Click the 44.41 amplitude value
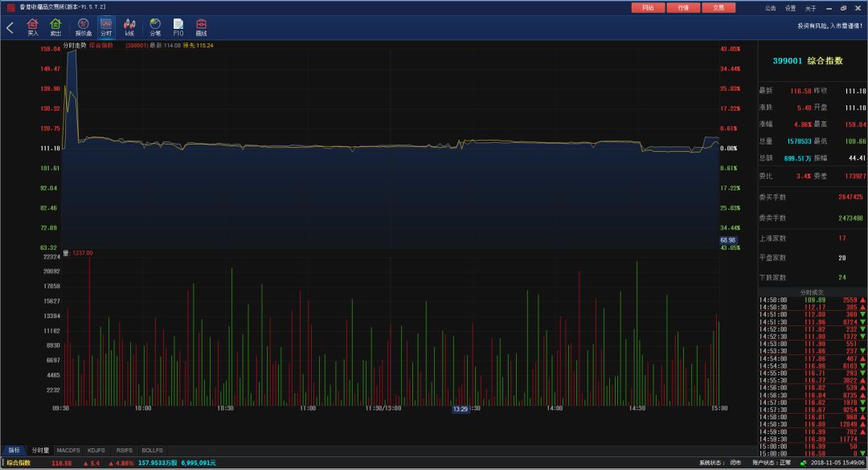Viewport: 868px width, 470px height. click(x=857, y=158)
